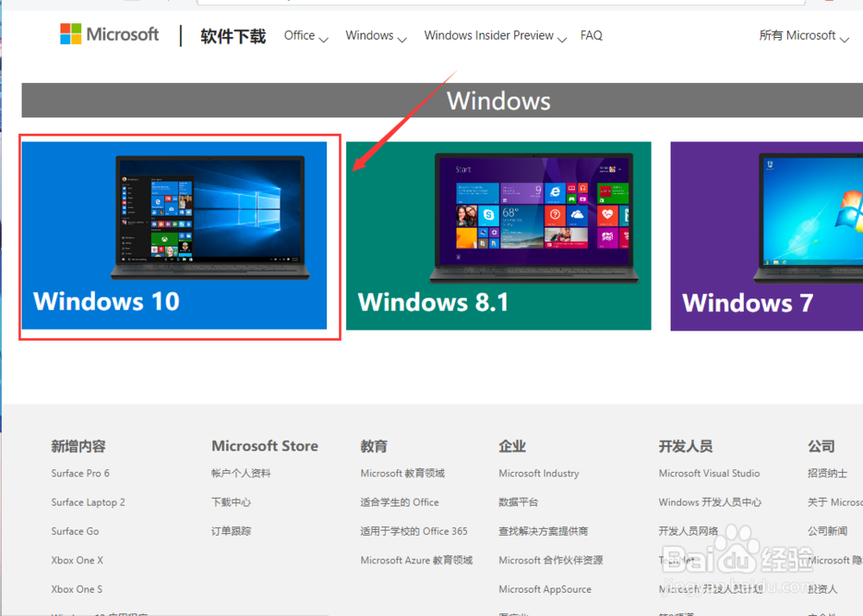
Task: Go to 下载中心 under Microsoft Store
Action: [x=230, y=501]
